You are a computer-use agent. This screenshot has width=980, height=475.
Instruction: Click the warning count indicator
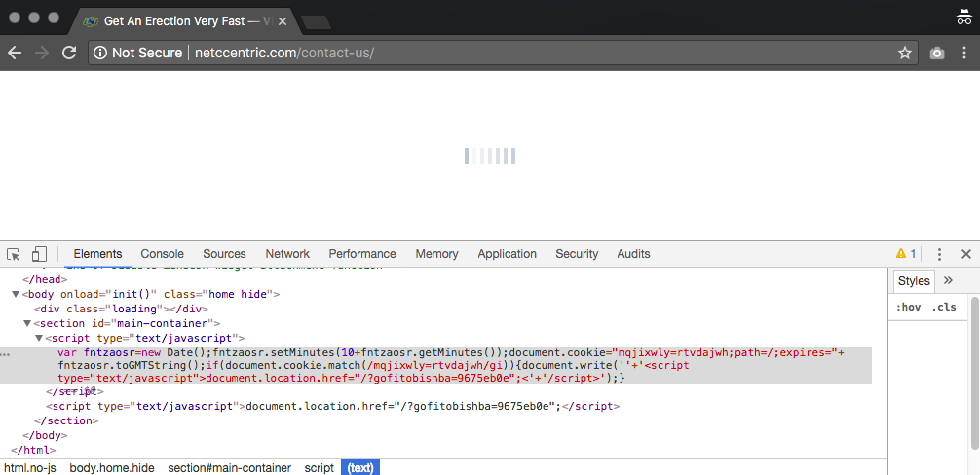[x=906, y=253]
